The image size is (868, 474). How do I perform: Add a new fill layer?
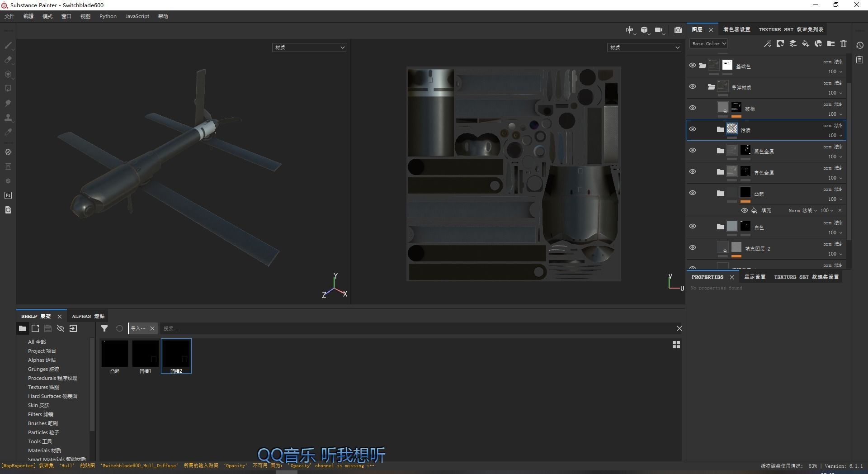pyautogui.click(x=805, y=43)
